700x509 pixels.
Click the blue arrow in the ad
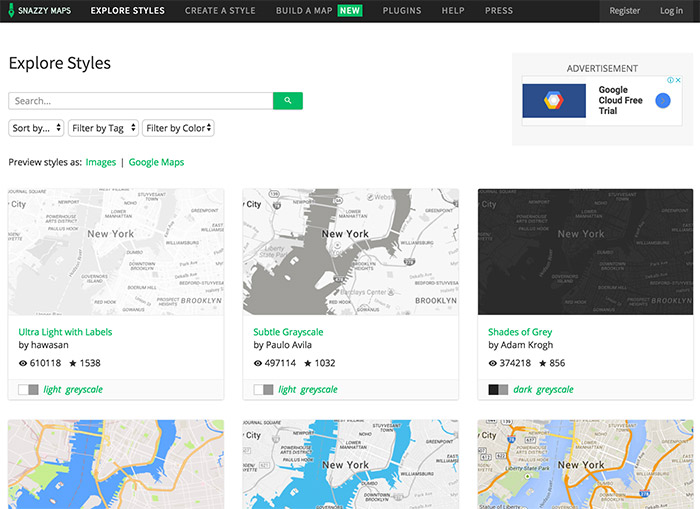point(663,100)
